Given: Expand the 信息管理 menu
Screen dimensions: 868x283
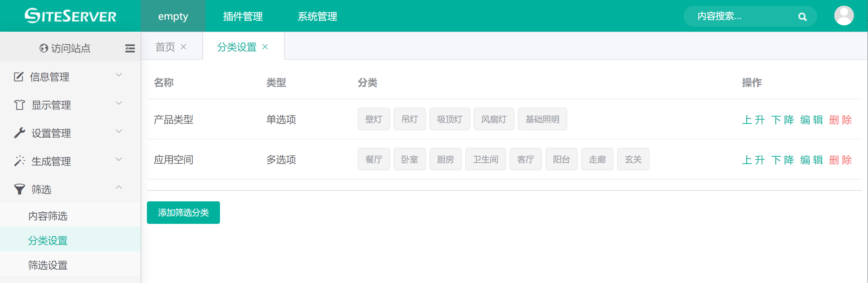Looking at the screenshot, I should (49, 76).
